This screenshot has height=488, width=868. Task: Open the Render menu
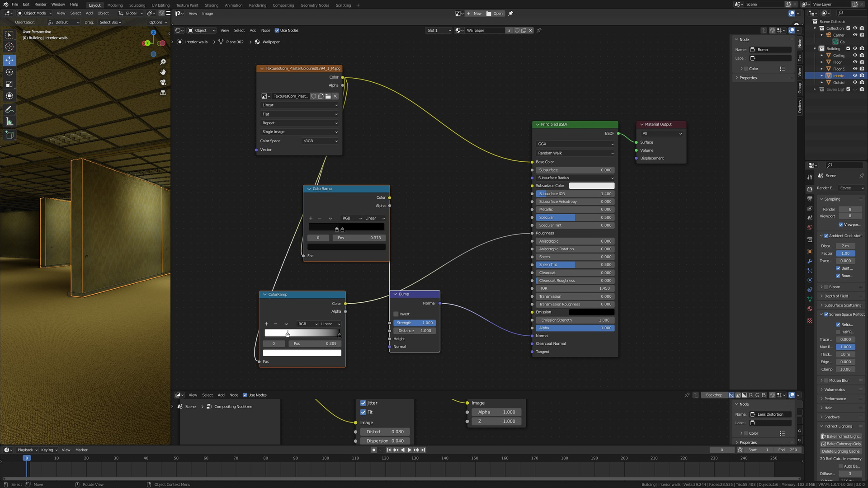coord(40,5)
